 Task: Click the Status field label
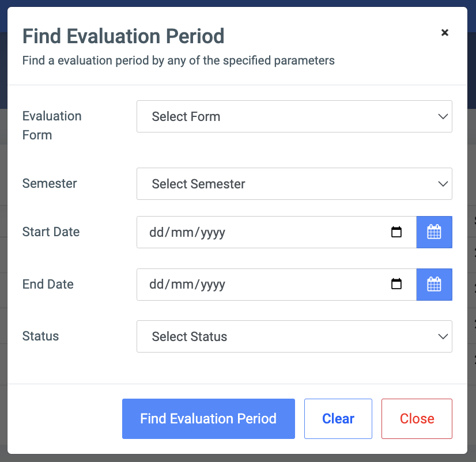(x=40, y=336)
